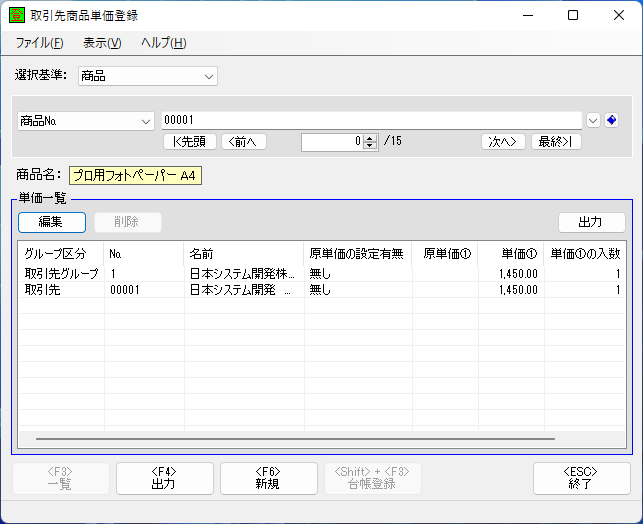Click the blue diamond search icon
643x524 pixels.
coord(612,120)
